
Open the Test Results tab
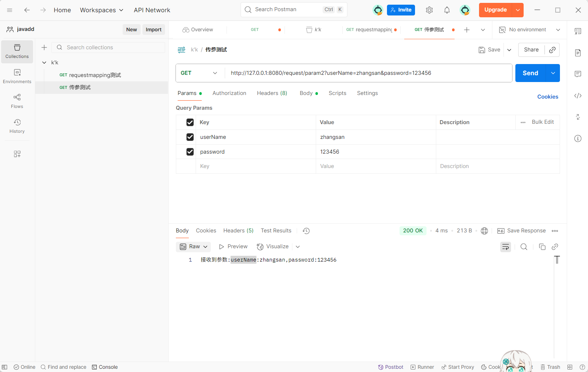click(276, 231)
